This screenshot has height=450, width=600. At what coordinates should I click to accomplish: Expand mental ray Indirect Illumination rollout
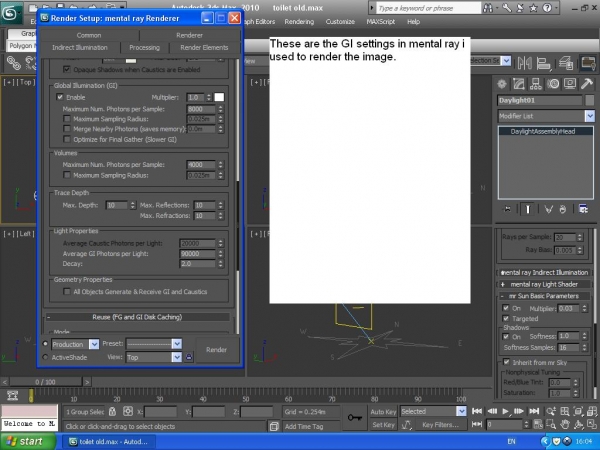[x=545, y=272]
